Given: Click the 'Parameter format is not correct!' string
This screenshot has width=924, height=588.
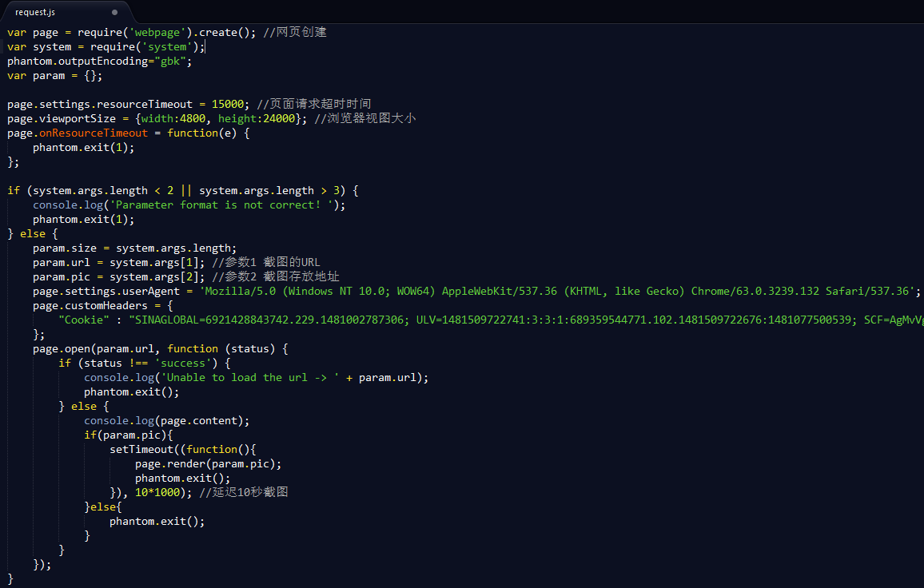Looking at the screenshot, I should (x=220, y=205).
